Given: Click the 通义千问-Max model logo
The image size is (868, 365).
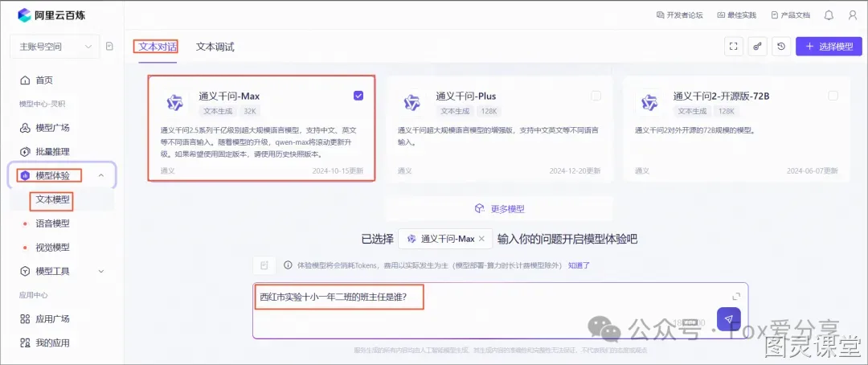Looking at the screenshot, I should [x=174, y=102].
